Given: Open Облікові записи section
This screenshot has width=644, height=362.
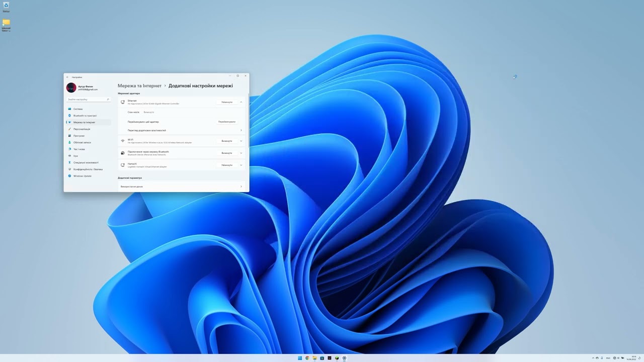Looking at the screenshot, I should tap(89, 142).
